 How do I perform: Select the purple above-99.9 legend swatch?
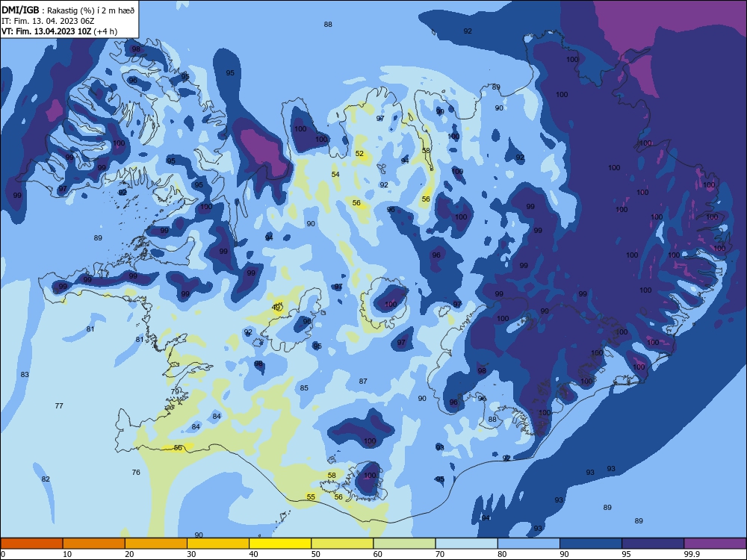(x=715, y=544)
